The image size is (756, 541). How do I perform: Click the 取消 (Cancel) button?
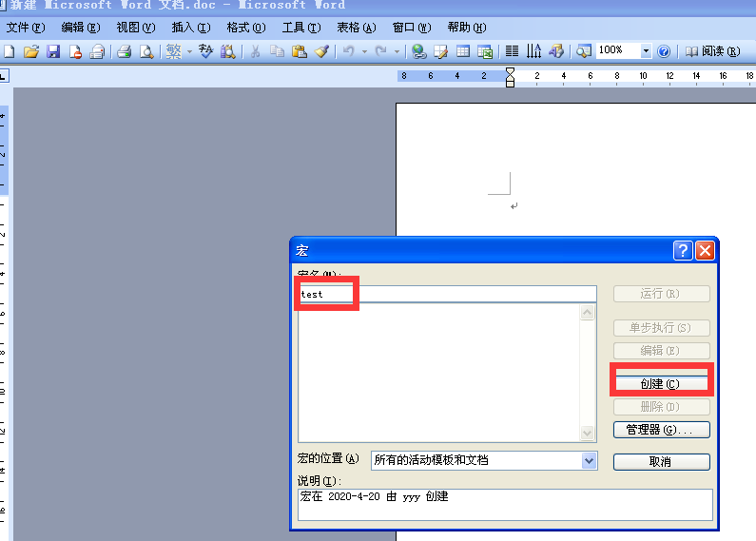[x=661, y=462]
